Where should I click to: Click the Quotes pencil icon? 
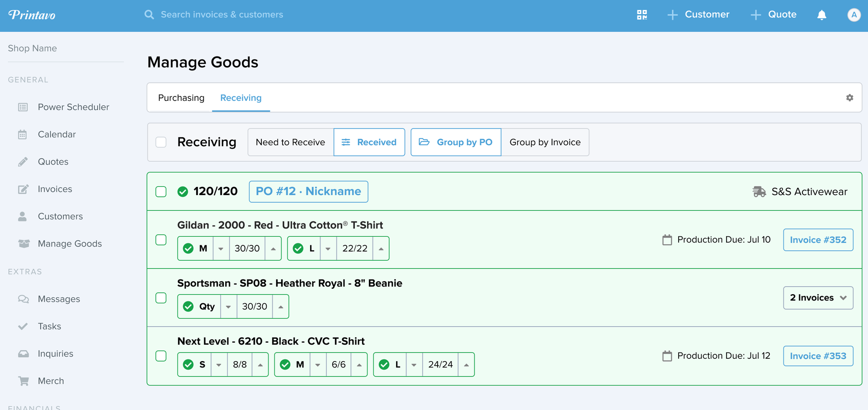(x=23, y=162)
